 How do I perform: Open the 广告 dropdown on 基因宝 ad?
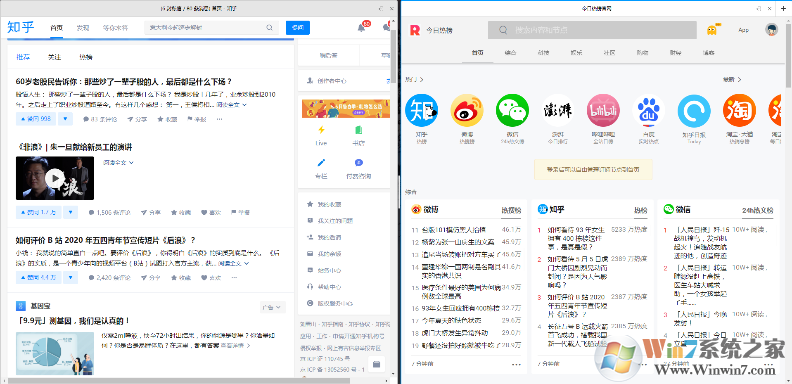tap(272, 307)
